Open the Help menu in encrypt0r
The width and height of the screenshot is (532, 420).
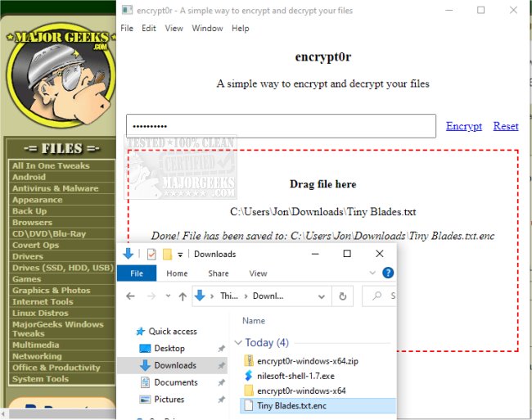[x=240, y=28]
